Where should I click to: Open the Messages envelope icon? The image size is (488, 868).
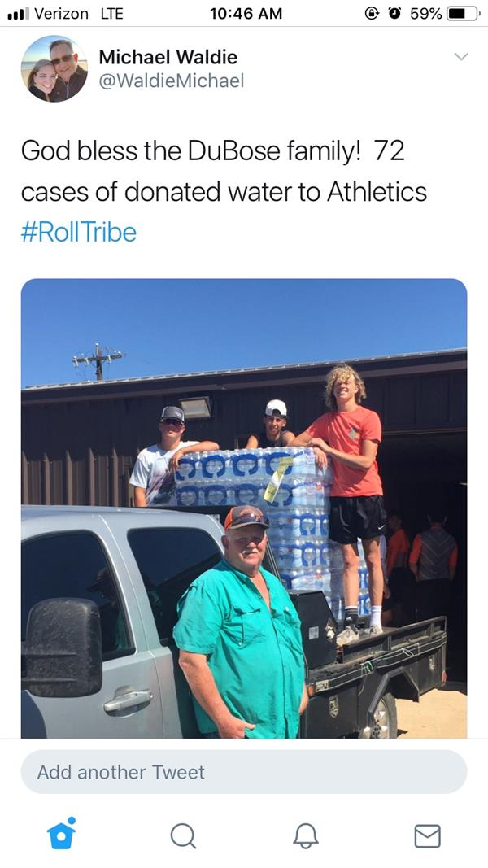[x=427, y=836]
